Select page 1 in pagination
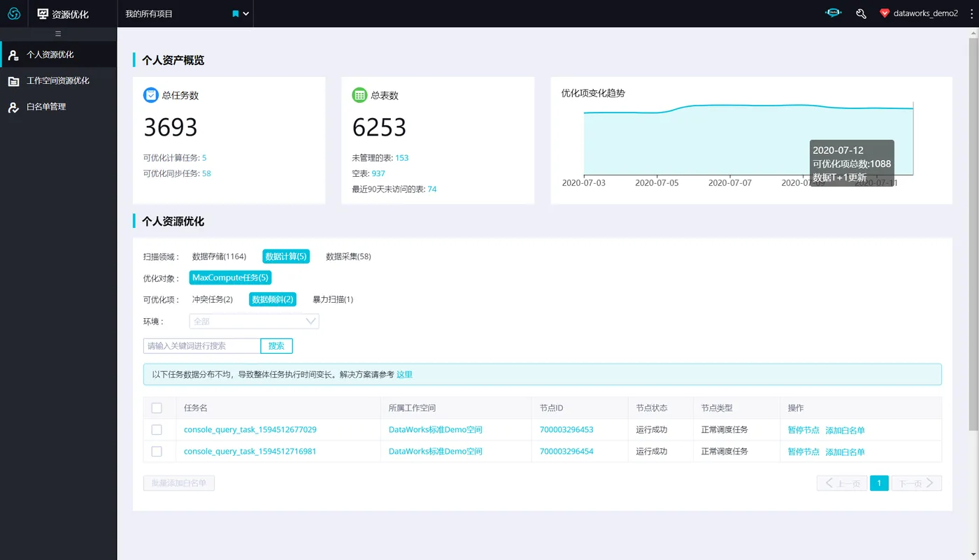Viewport: 979px width, 560px height. coord(879,483)
